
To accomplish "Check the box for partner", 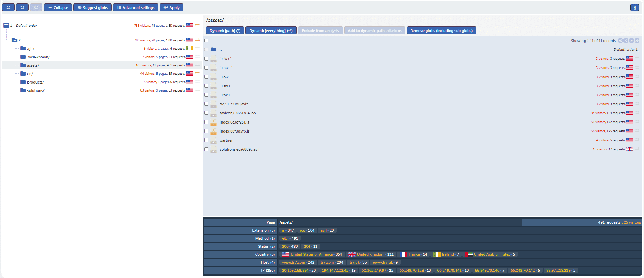I will [206, 140].
